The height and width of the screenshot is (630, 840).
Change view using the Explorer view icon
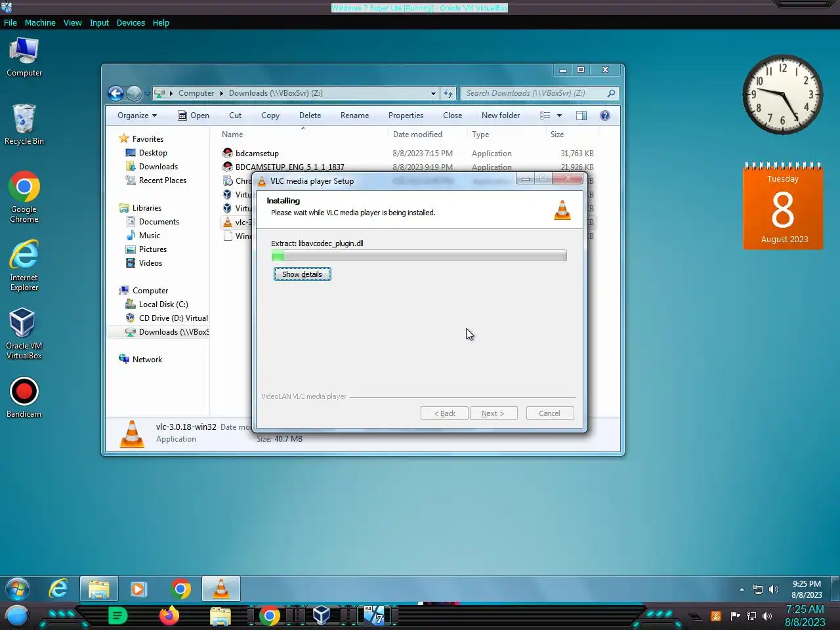tap(545, 115)
